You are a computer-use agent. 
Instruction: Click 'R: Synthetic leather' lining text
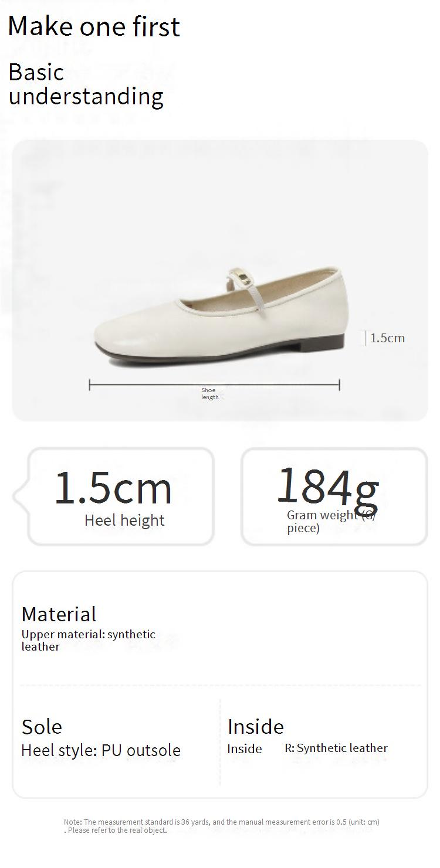click(x=336, y=748)
